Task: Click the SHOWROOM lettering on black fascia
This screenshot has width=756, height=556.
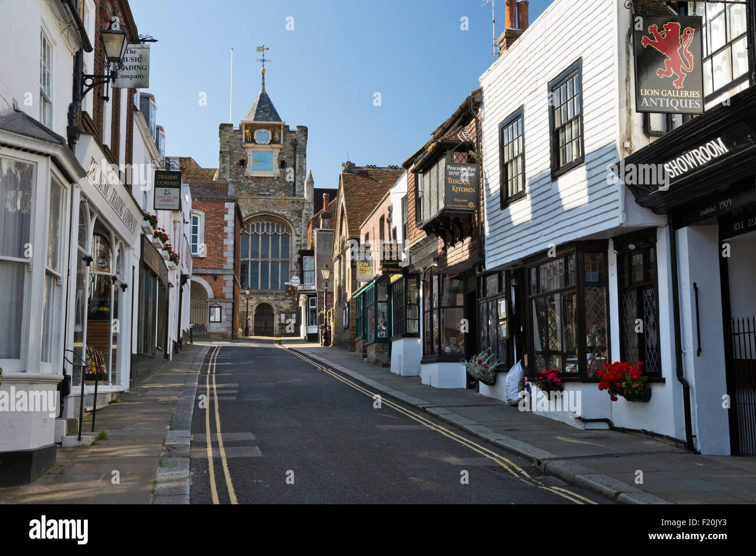Action: pos(696,157)
